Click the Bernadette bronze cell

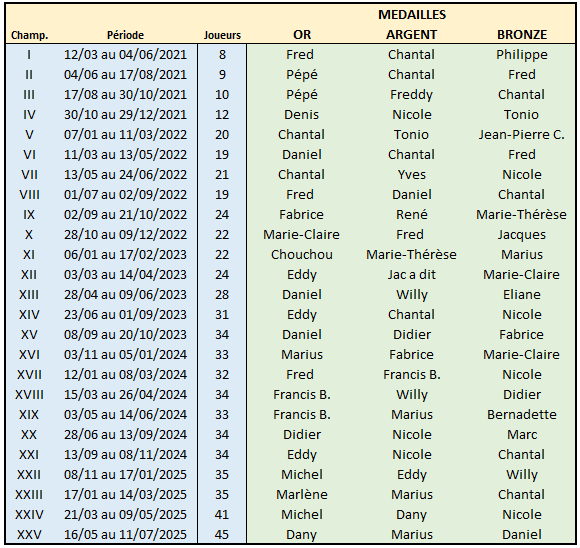click(x=522, y=414)
